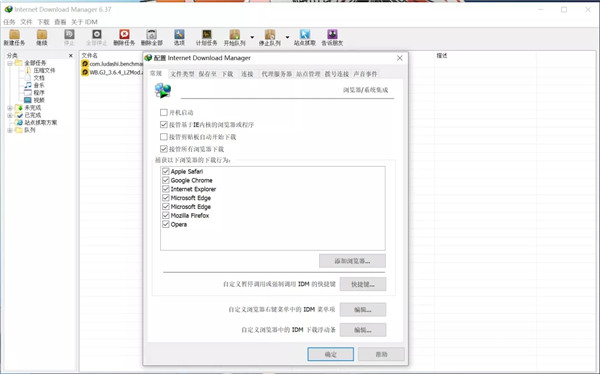This screenshot has height=374, width=600.
Task: Enable 接管剪贴板自动开始下载 checkbox
Action: (x=164, y=137)
